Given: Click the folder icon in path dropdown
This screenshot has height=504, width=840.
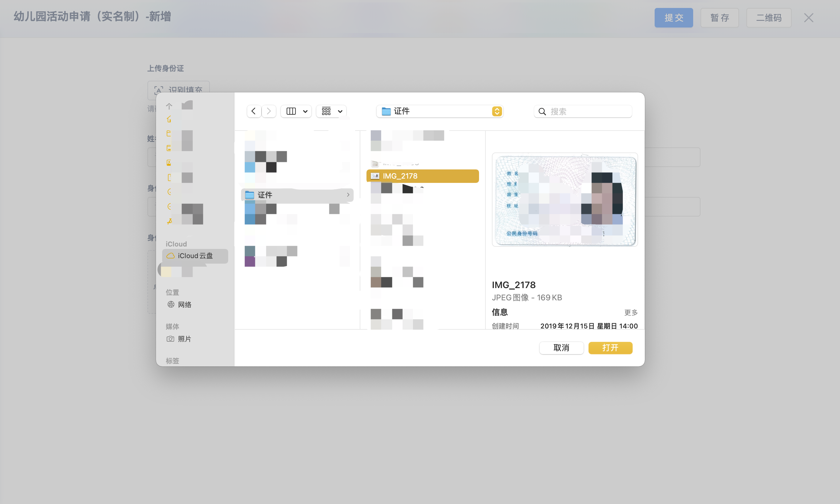Looking at the screenshot, I should click(386, 111).
